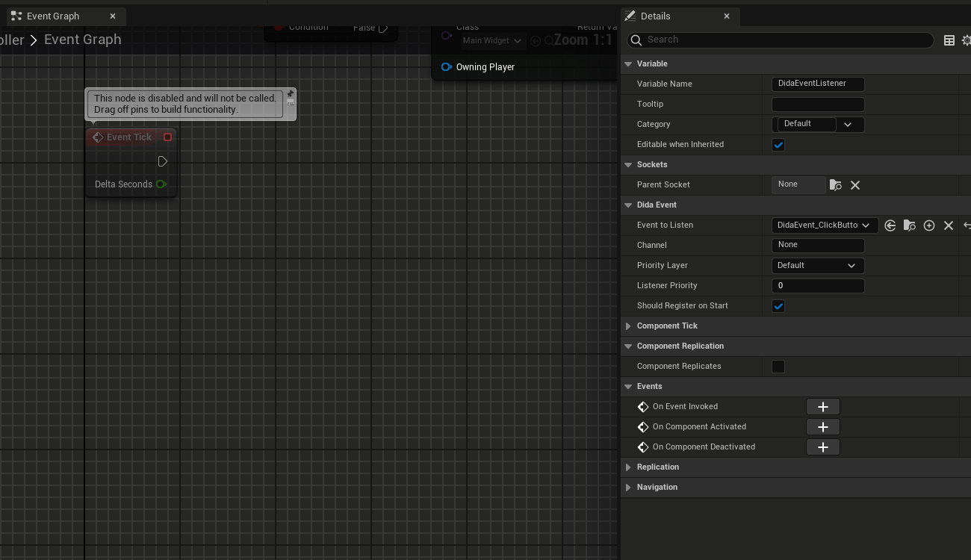Browse to Parent Socket in content browser

pos(836,185)
